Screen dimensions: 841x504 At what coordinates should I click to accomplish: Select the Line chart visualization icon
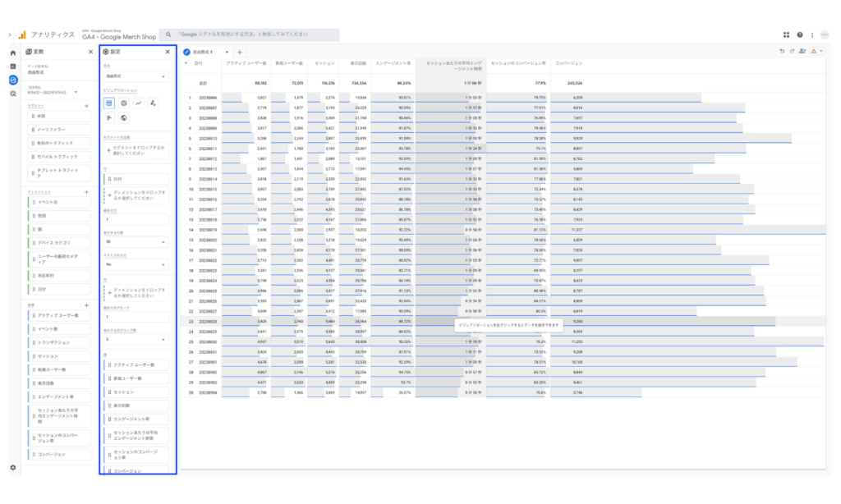pos(138,103)
